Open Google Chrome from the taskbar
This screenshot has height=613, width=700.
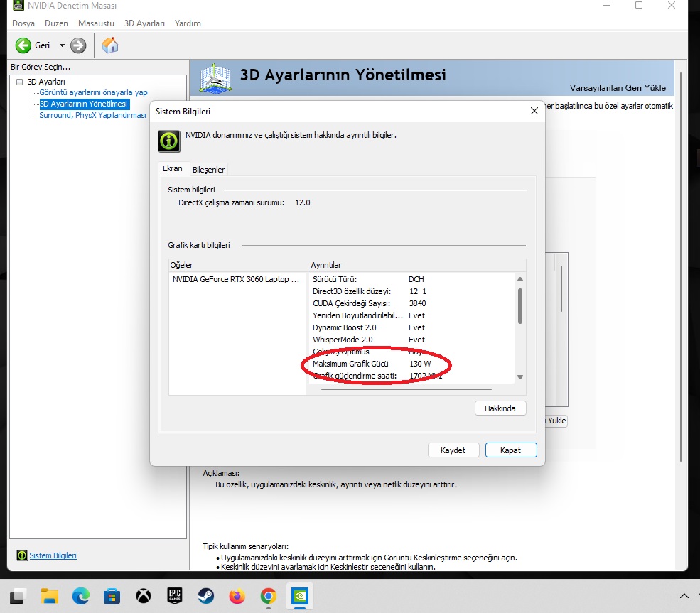tap(269, 596)
